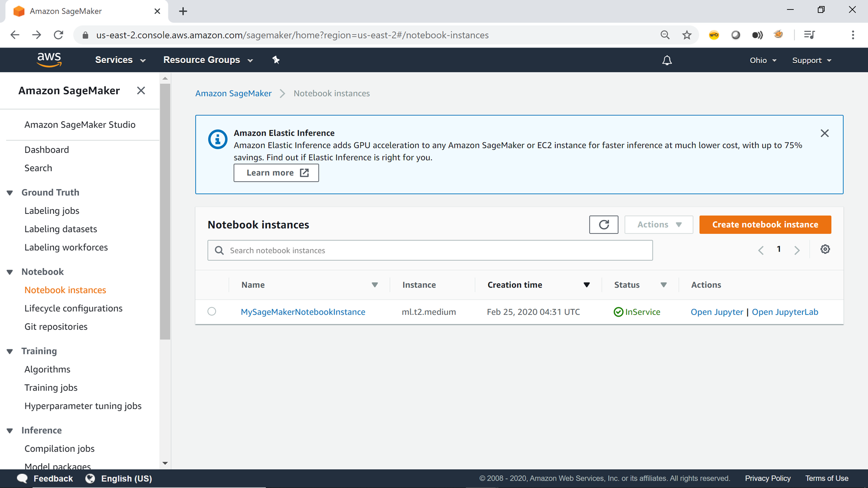Open table preferences gear icon
This screenshot has height=488, width=868.
click(x=825, y=249)
